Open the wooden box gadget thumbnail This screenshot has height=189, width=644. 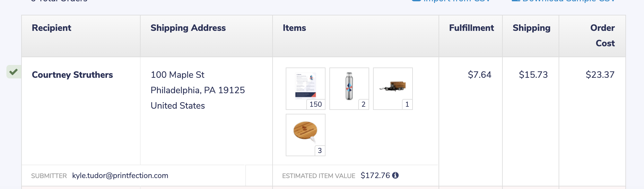393,86
